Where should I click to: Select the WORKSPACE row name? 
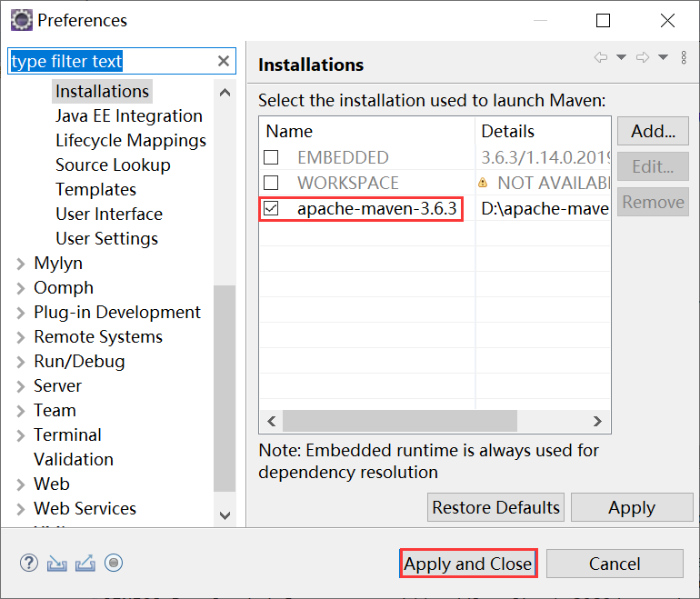[348, 183]
